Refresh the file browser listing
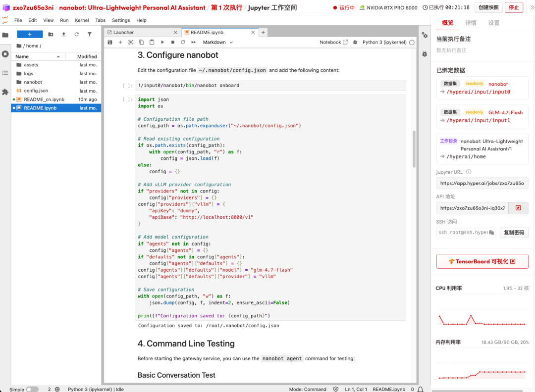Screen dimensions: 535x392 [x=76, y=34]
